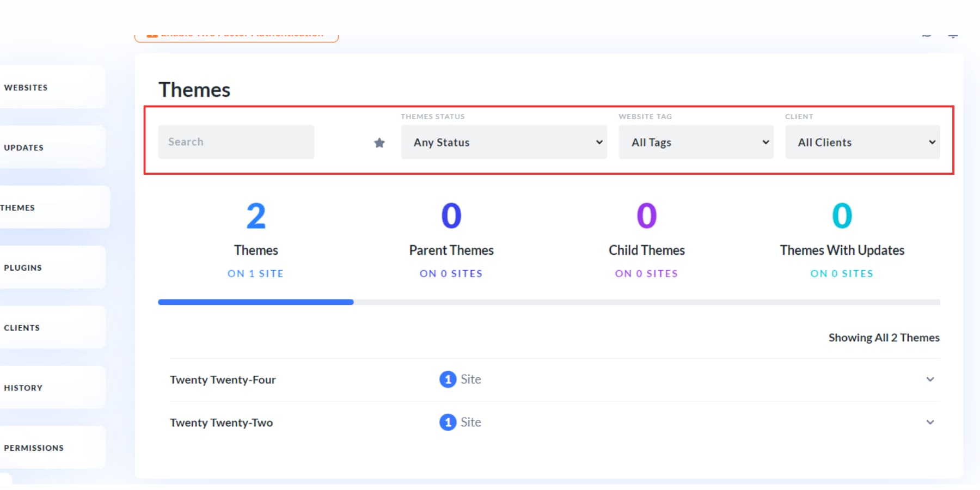The width and height of the screenshot is (980, 490).
Task: Click the filter icon in the top right corner
Action: (953, 34)
